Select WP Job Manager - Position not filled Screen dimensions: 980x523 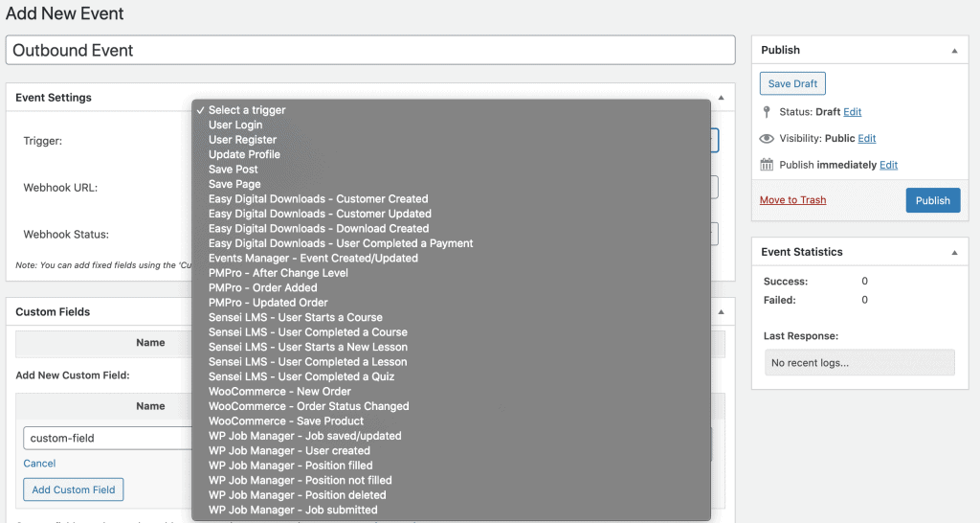pyautogui.click(x=451, y=481)
